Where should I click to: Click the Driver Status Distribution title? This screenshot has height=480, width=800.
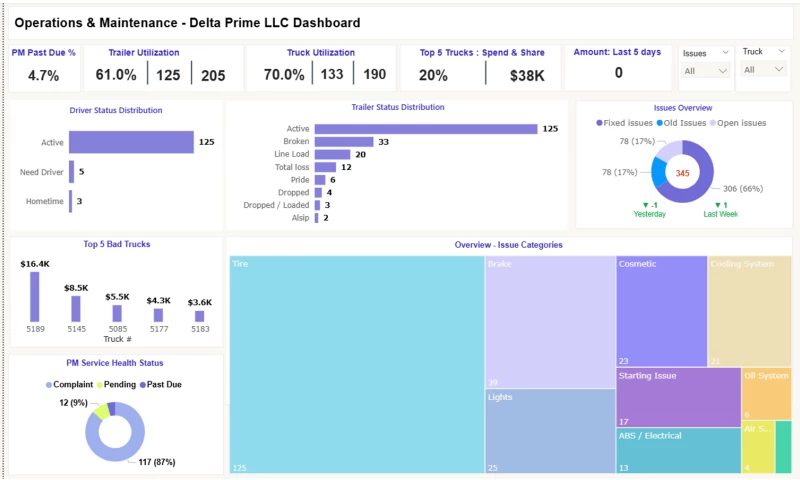tap(116, 110)
